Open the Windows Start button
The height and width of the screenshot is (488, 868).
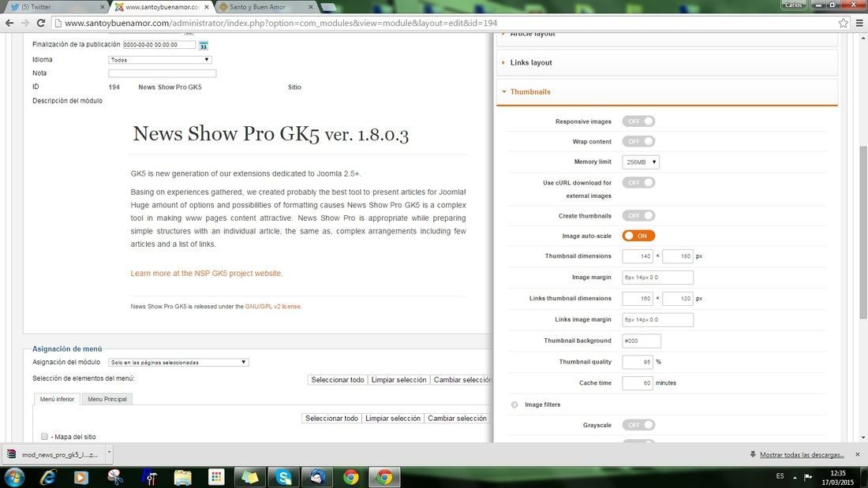[x=14, y=477]
